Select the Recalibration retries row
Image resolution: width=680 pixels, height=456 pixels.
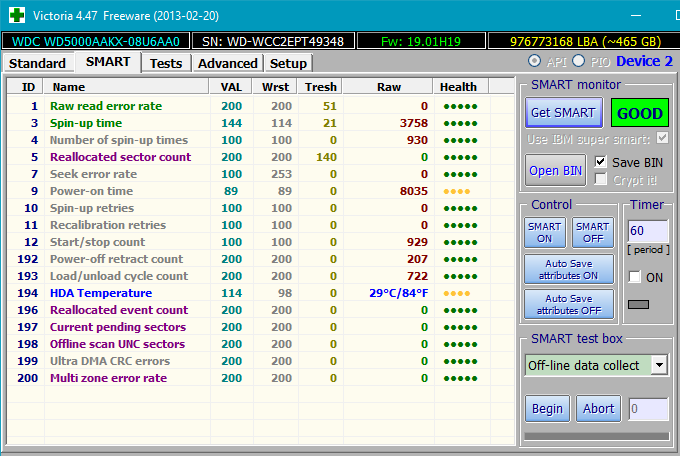pos(260,225)
